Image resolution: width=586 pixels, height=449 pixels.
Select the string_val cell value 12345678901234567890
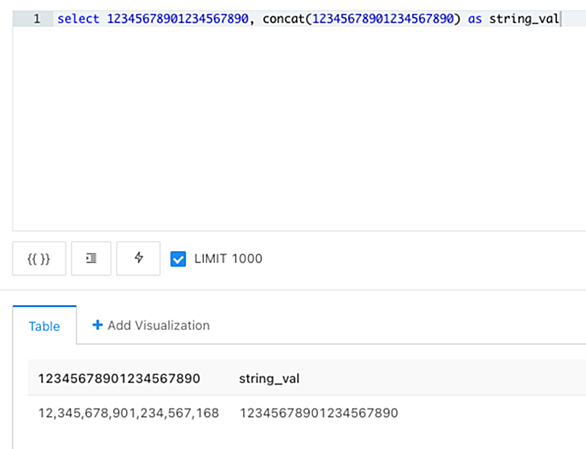click(x=319, y=413)
